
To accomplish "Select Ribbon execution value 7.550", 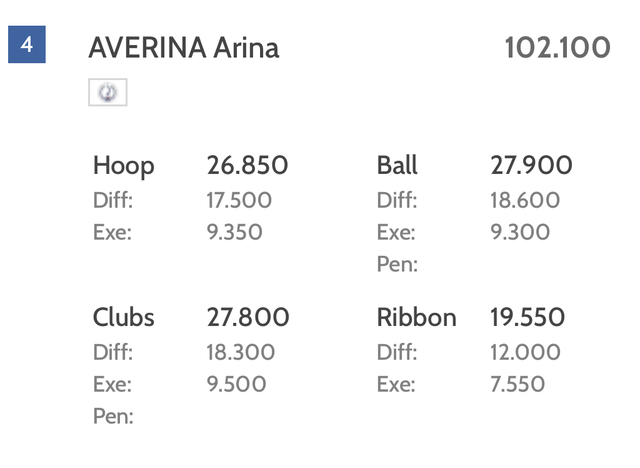I will [x=518, y=384].
